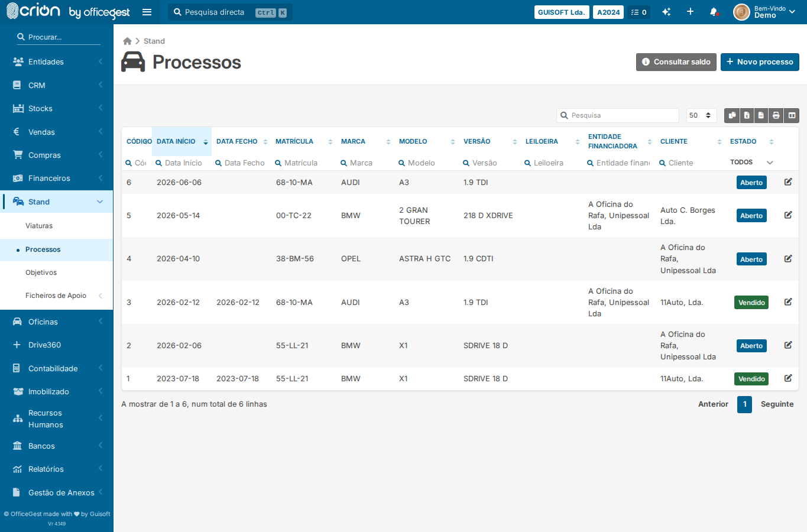This screenshot has width=807, height=532.
Task: Expand Relatórios sidebar section
Action: tap(57, 469)
